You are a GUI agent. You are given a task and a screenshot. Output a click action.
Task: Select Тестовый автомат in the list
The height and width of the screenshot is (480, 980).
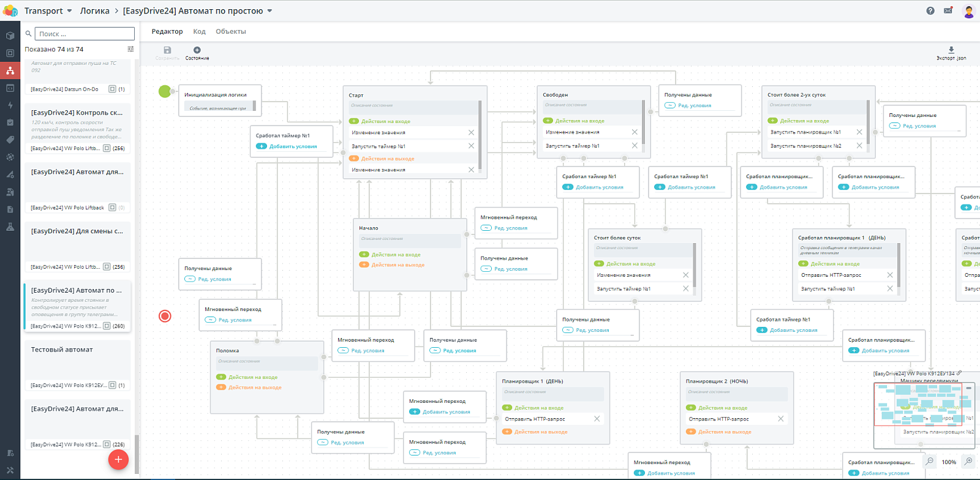point(77,366)
